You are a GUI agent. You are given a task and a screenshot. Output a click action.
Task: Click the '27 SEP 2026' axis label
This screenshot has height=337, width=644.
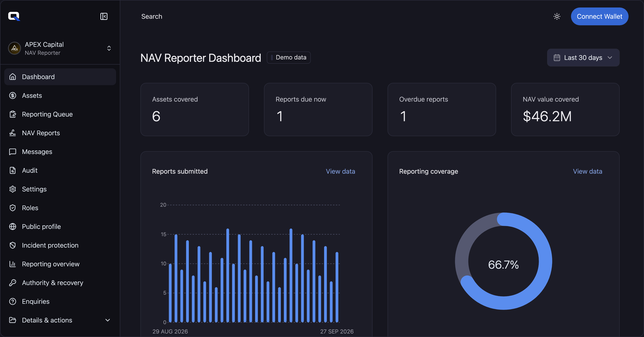point(337,331)
